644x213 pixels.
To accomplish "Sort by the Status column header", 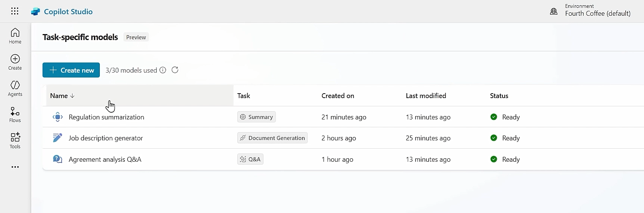I will (x=499, y=95).
